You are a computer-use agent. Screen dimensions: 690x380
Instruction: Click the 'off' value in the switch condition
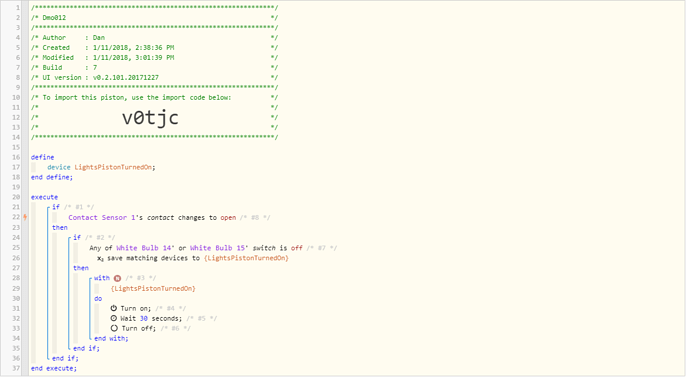297,248
